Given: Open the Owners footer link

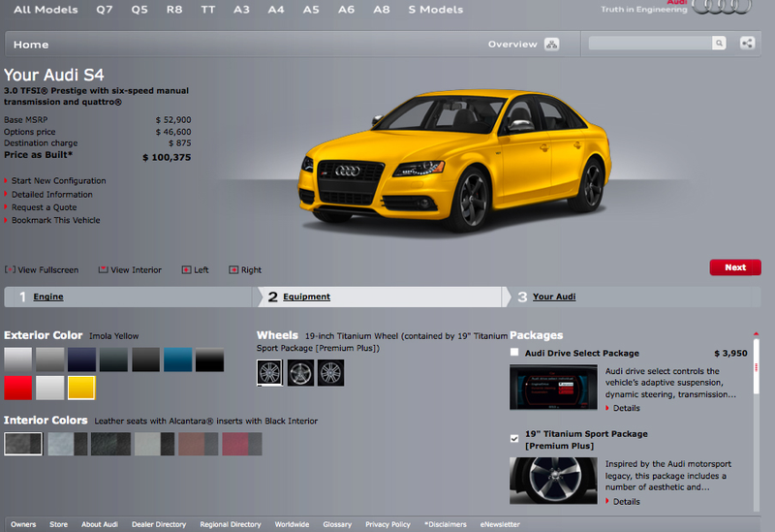Looking at the screenshot, I should pos(23,524).
